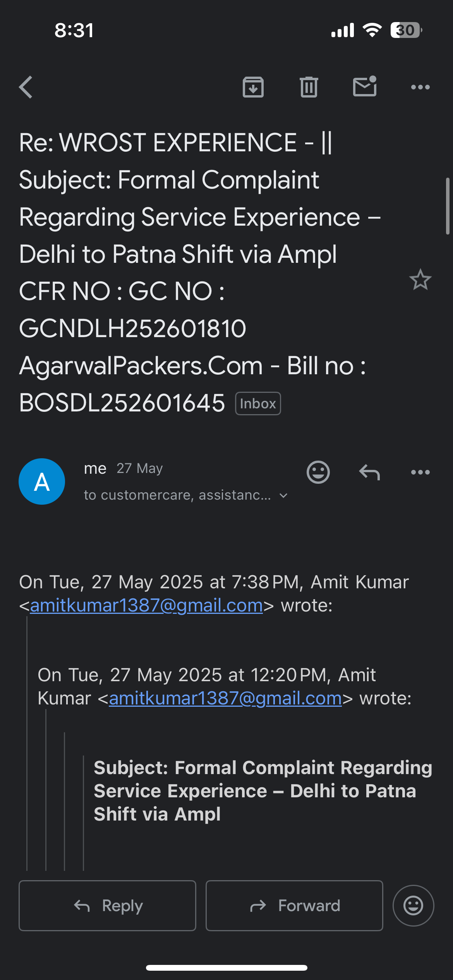The width and height of the screenshot is (453, 980).
Task: Open message-level three-dot options
Action: (420, 472)
